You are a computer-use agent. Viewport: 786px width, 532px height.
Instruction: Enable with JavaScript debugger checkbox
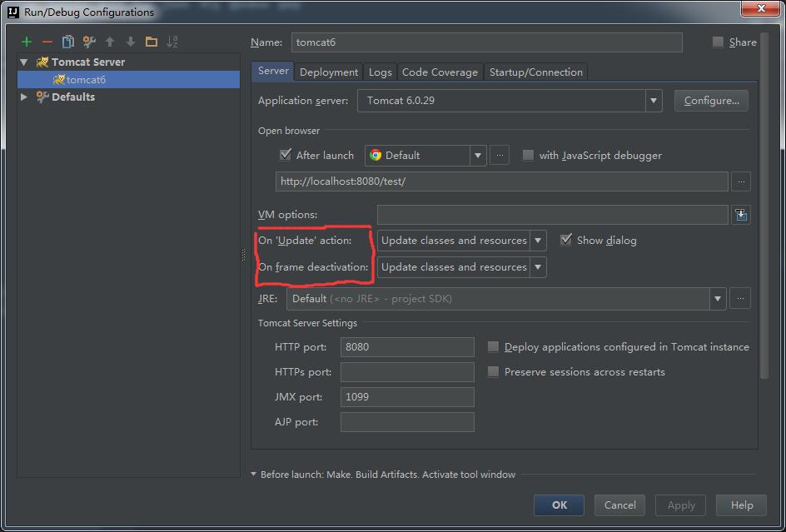[528, 156]
